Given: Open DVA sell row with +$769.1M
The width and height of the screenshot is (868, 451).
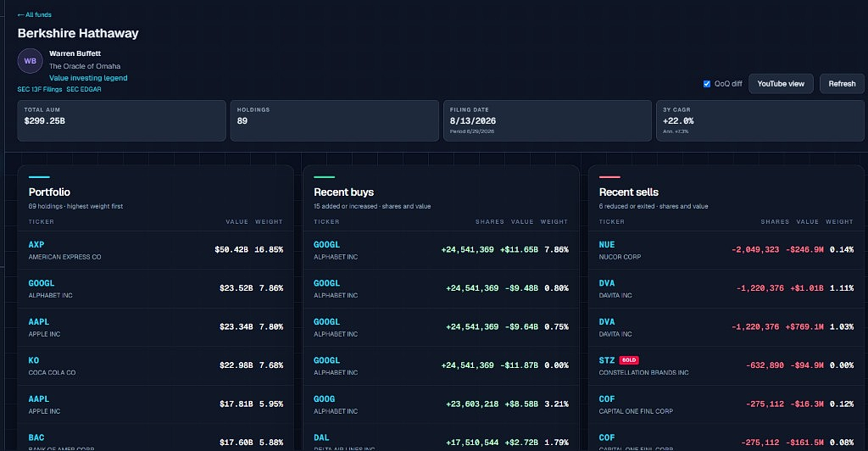Looking at the screenshot, I should 726,327.
